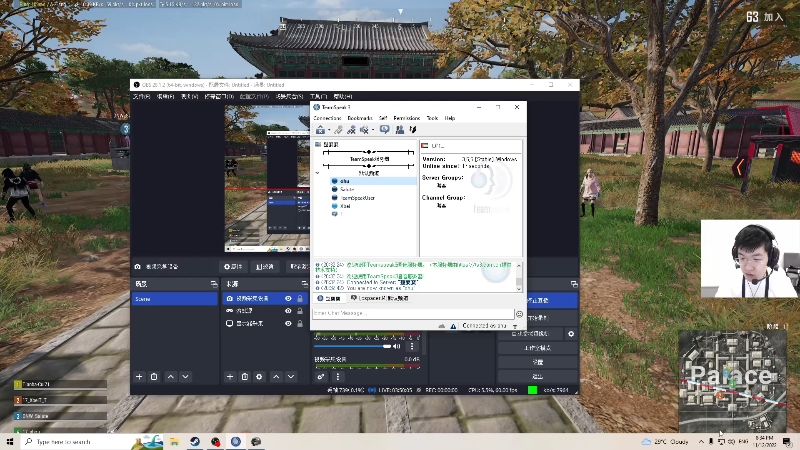Open three-dot menu beside OBS mute speaker
800x450 pixels.
click(x=412, y=346)
